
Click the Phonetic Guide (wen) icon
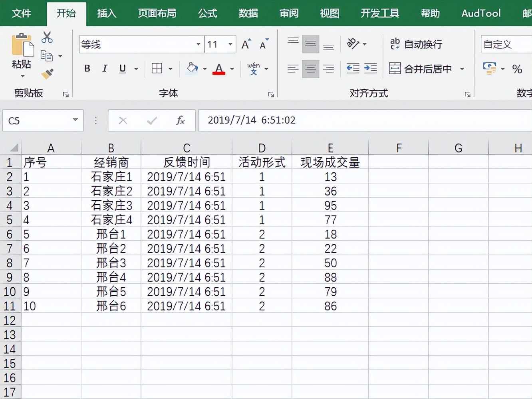[254, 68]
